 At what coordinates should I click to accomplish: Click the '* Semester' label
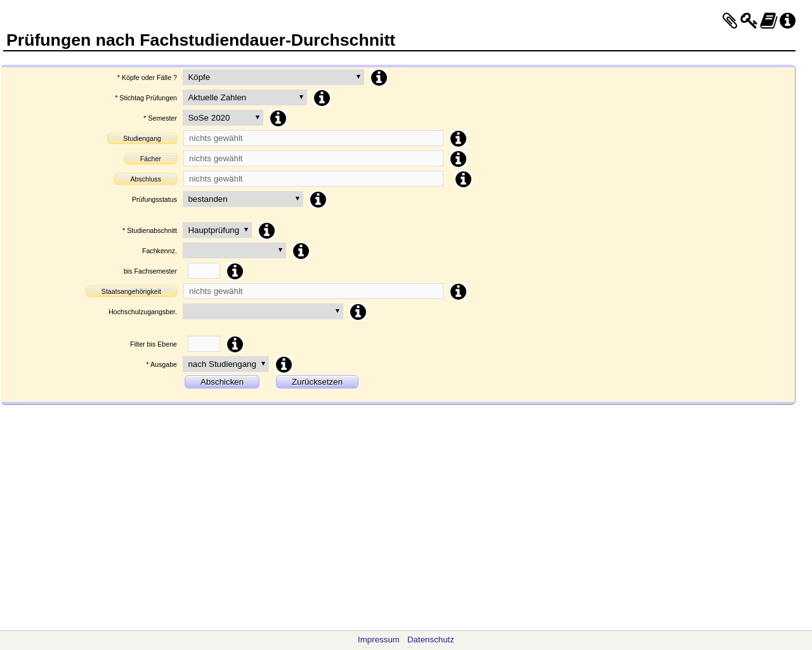point(160,118)
